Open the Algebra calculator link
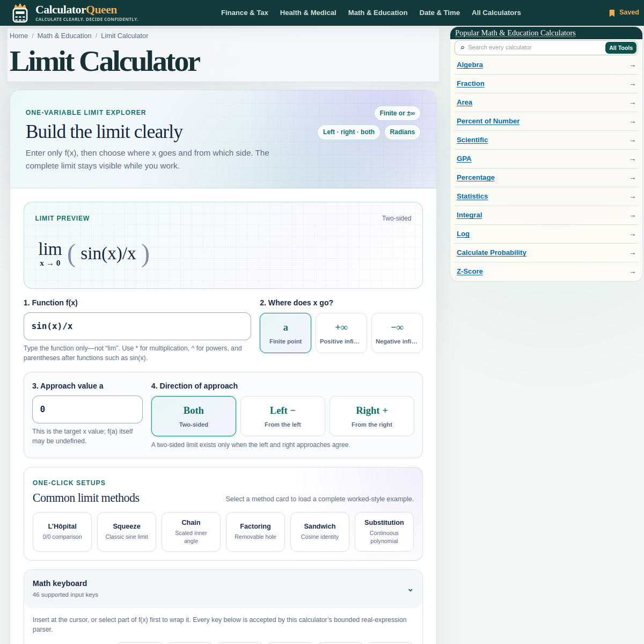Screen dimensions: 644x644 pyautogui.click(x=470, y=65)
